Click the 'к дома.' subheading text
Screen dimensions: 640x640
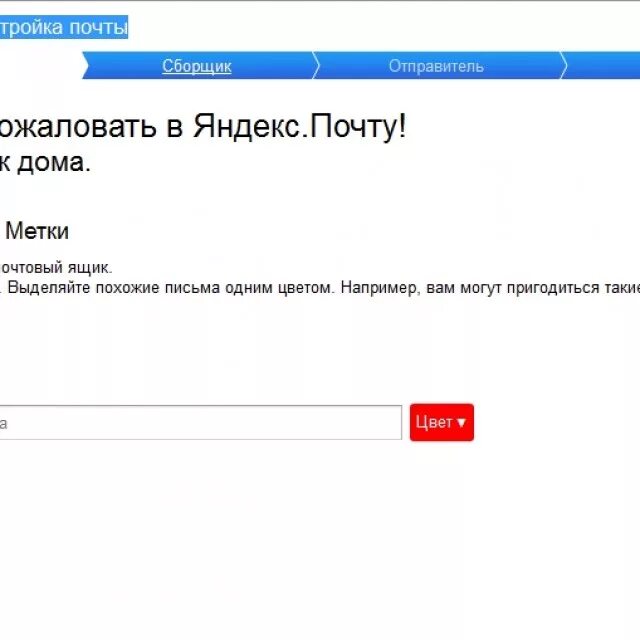[x=45, y=162]
